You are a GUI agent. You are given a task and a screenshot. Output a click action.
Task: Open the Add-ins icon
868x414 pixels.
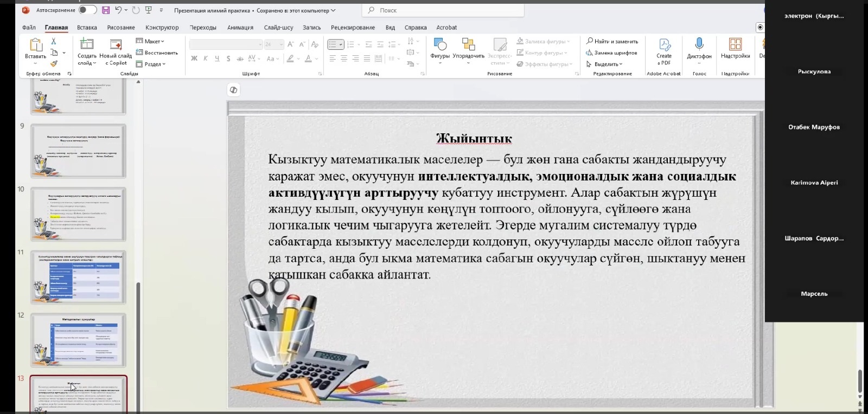coord(735,45)
